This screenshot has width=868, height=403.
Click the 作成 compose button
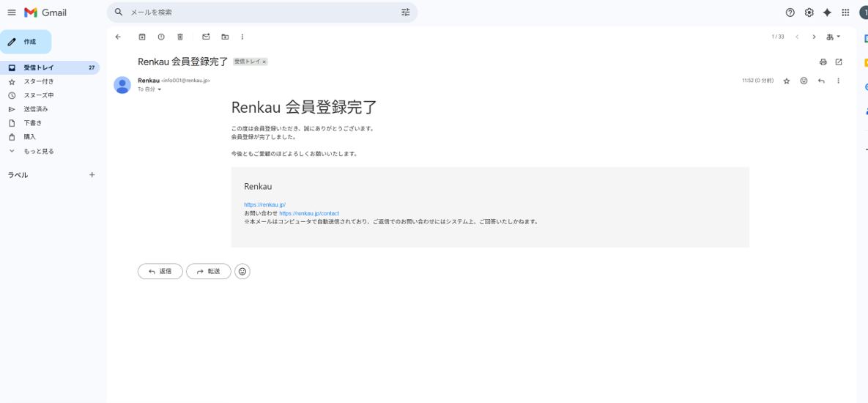(26, 42)
